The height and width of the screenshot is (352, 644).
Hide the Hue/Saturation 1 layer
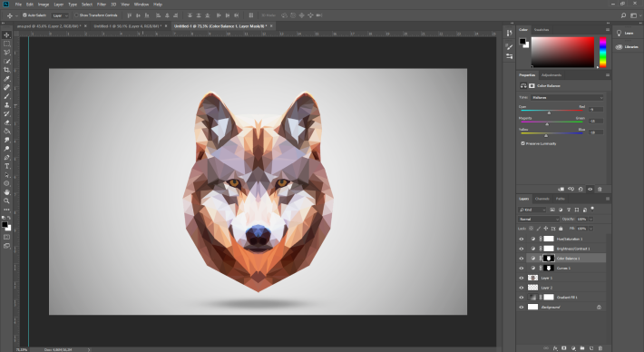click(x=522, y=239)
